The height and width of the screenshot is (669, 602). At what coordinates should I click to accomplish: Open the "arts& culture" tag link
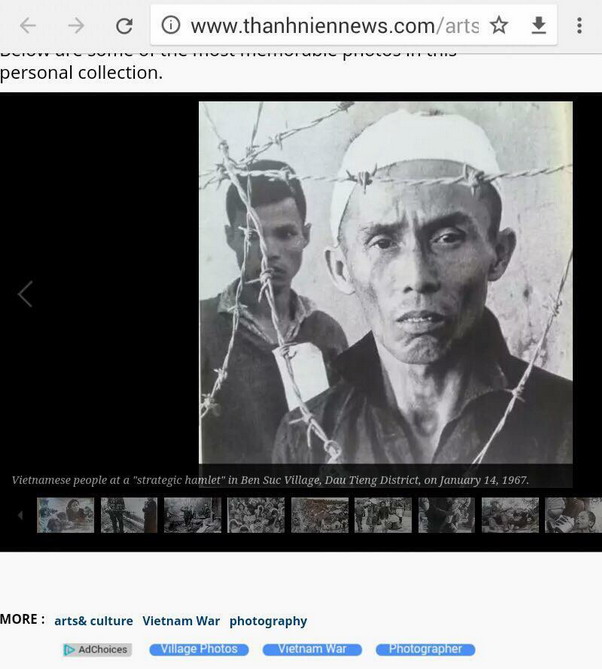(93, 621)
